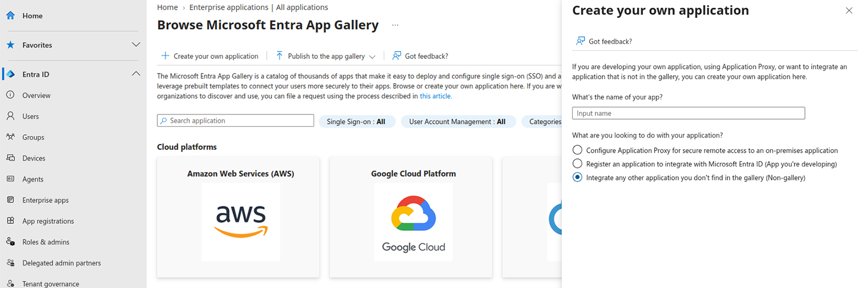Click the Devices label in sidebar
Image resolution: width=868 pixels, height=288 pixels.
34,158
